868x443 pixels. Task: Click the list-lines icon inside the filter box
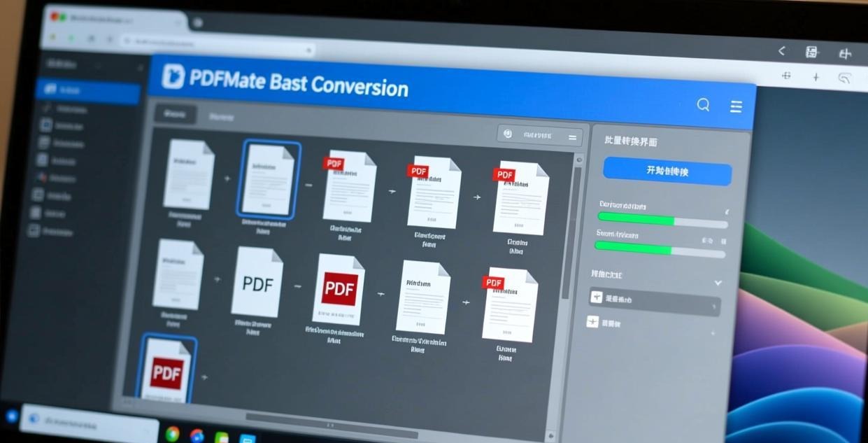click(x=573, y=138)
